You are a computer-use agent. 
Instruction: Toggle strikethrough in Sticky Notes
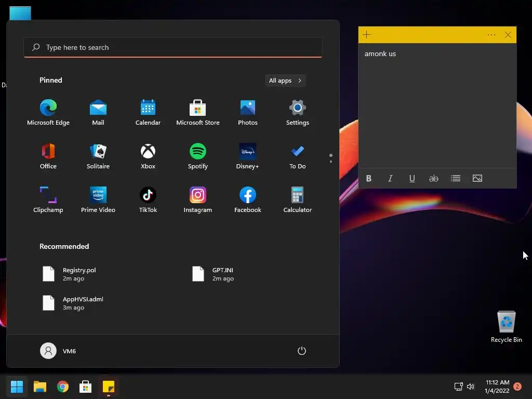click(434, 179)
